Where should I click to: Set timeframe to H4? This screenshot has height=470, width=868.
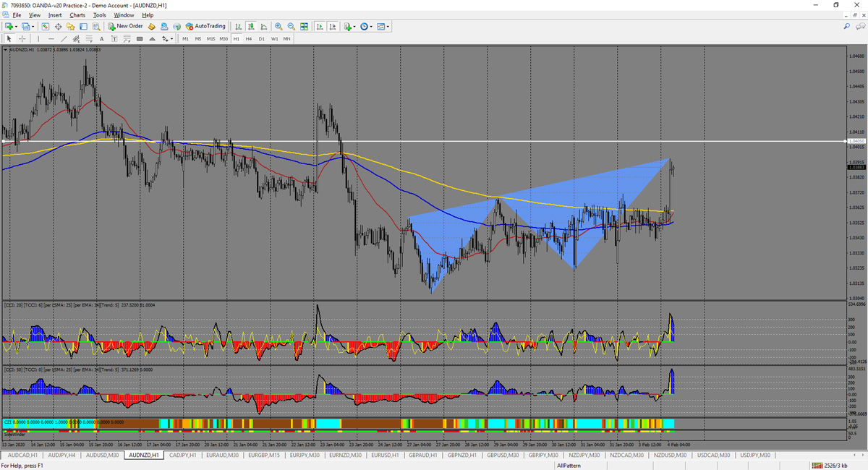pos(249,38)
